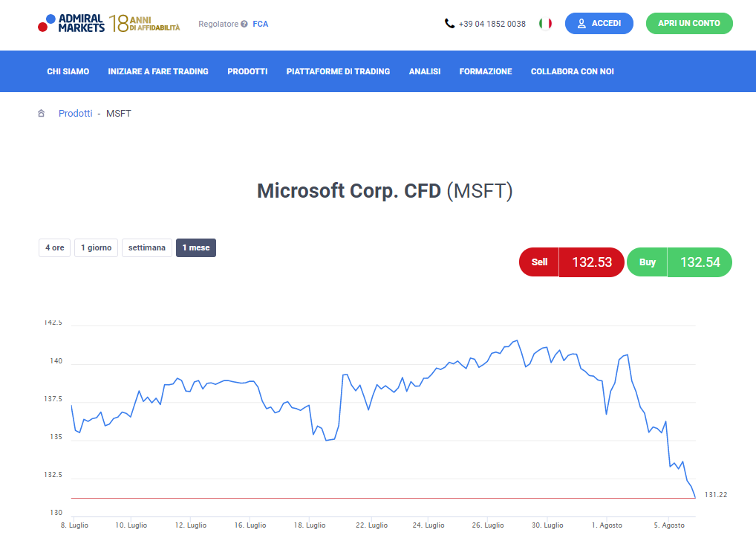Click the 18 anni di affidabilità badge

tap(145, 24)
